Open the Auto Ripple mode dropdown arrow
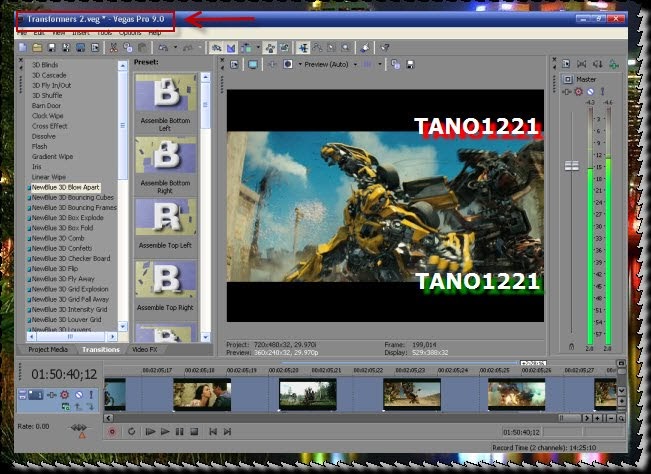Image resolution: width=651 pixels, height=474 pixels. coord(258,48)
